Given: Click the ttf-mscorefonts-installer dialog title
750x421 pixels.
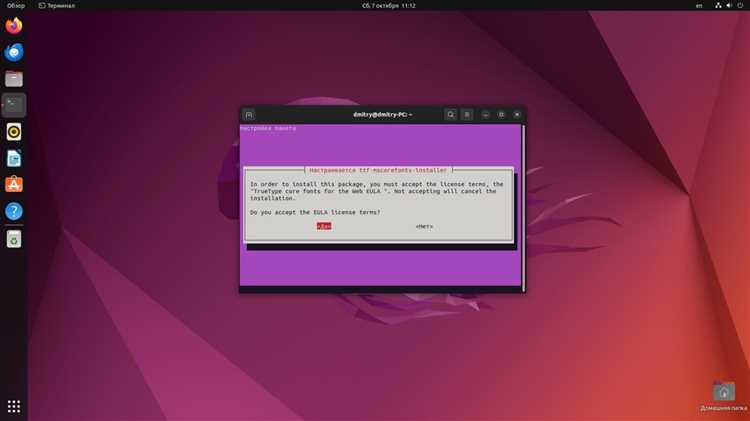Looking at the screenshot, I should pyautogui.click(x=378, y=170).
